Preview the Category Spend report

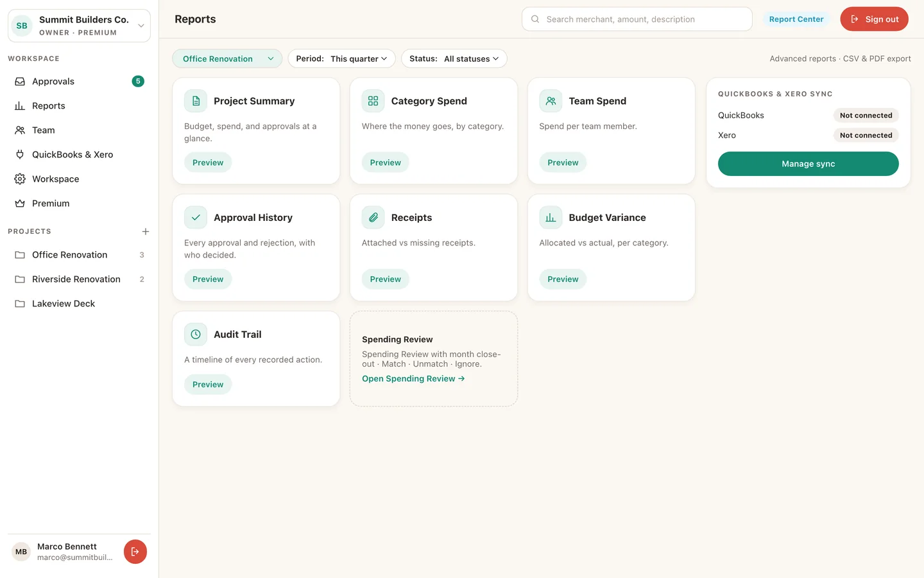click(385, 162)
